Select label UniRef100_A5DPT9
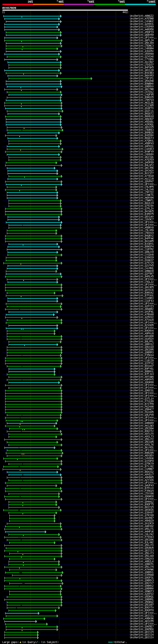 [x=142, y=32]
